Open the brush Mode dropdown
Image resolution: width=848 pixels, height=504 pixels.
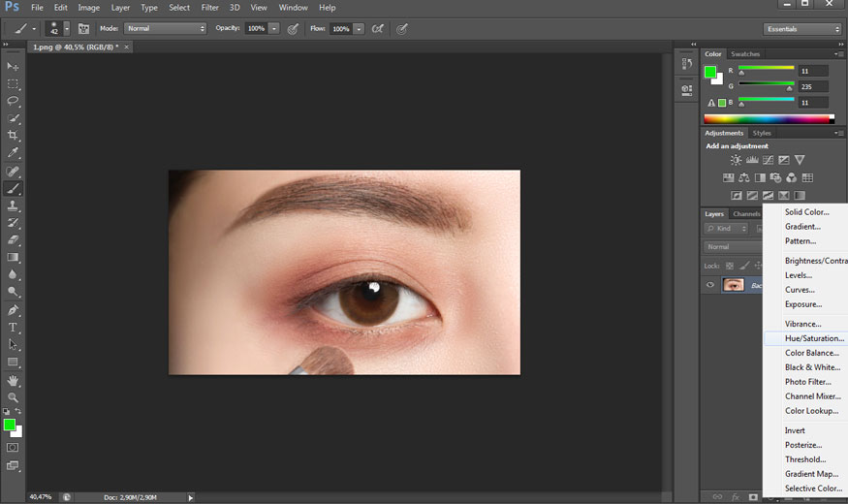click(166, 29)
